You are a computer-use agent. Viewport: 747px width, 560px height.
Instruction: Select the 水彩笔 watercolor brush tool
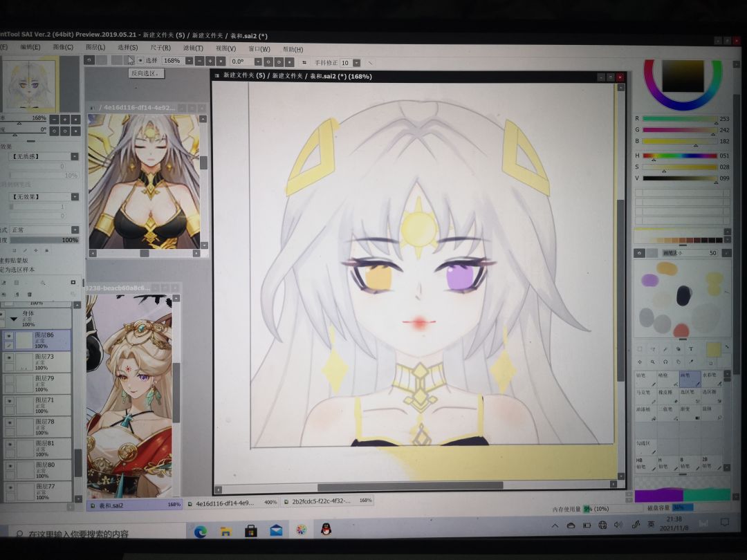click(712, 379)
